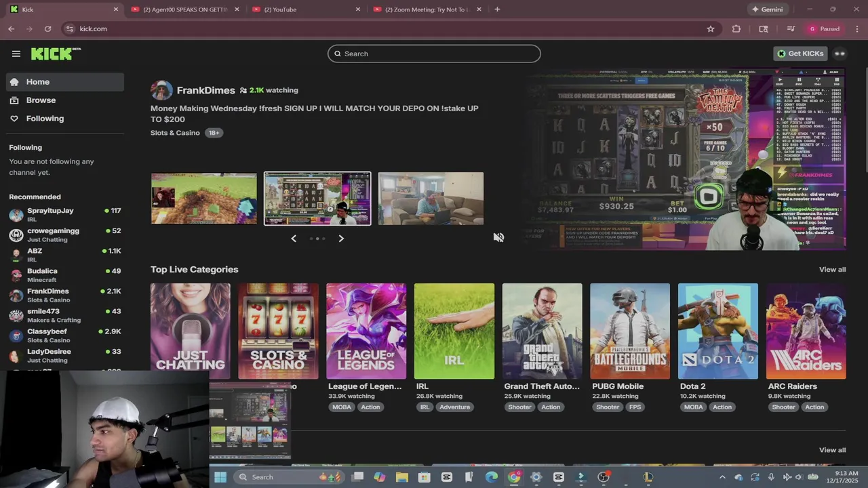Screen dimensions: 868x488
Task: Switch to the (2) YouTube tab
Action: click(307, 9)
